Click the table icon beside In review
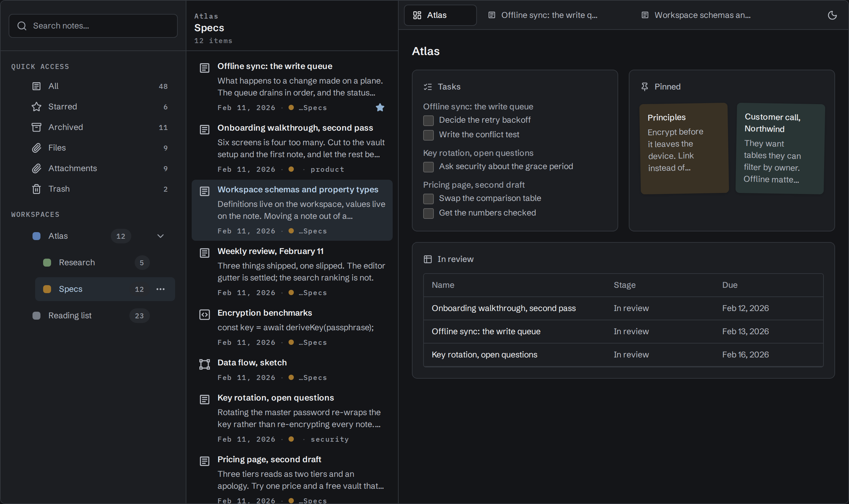 point(428,259)
